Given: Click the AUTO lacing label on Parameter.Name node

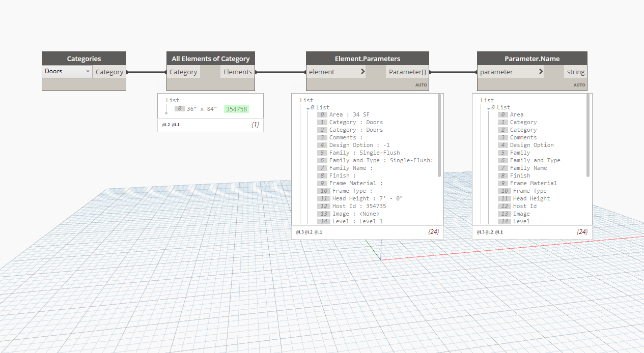Looking at the screenshot, I should pyautogui.click(x=579, y=85).
